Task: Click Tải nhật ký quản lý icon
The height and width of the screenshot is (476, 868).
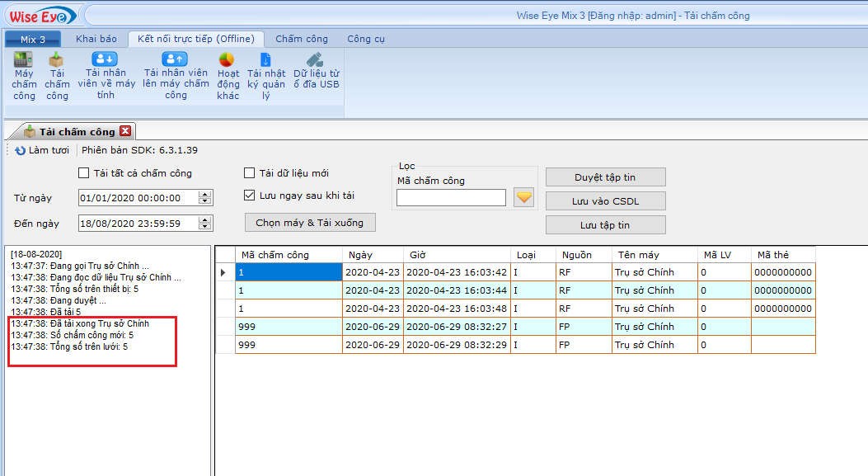Action: 265,60
